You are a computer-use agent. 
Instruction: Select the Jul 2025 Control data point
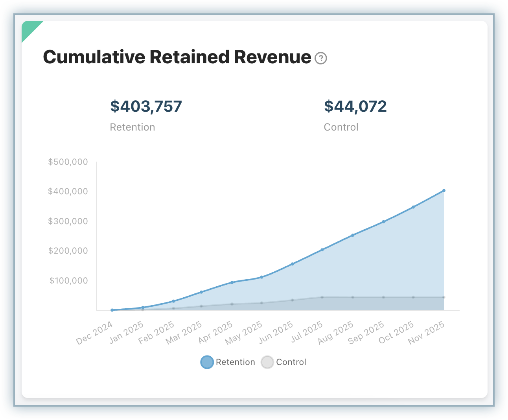[x=322, y=297]
